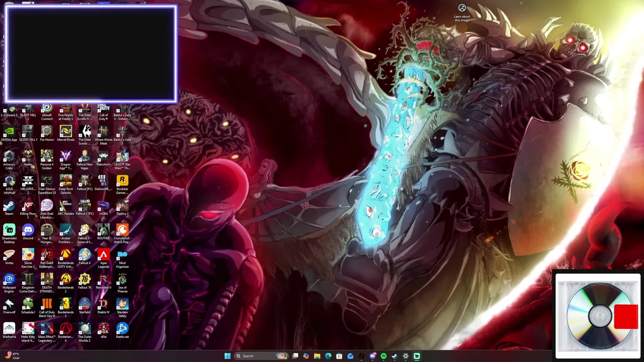This screenshot has height=362, width=644.
Task: Open Copilot from the taskbar
Action: tap(306, 356)
